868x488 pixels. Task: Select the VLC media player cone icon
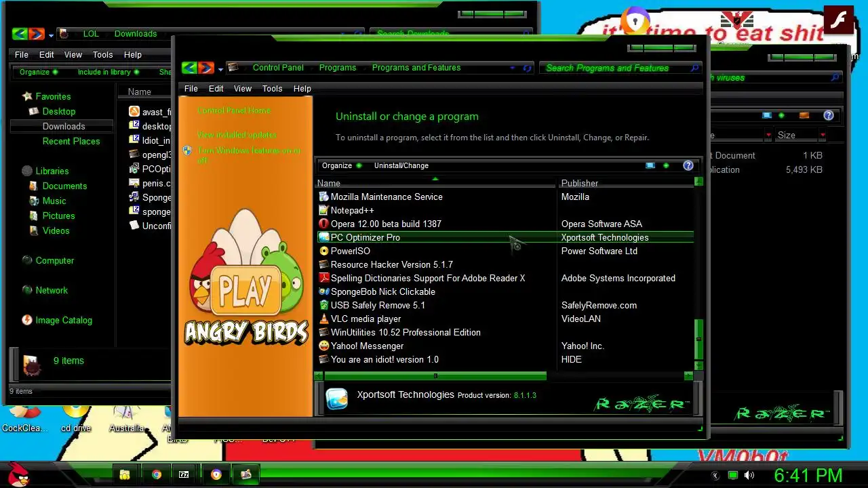(x=324, y=319)
